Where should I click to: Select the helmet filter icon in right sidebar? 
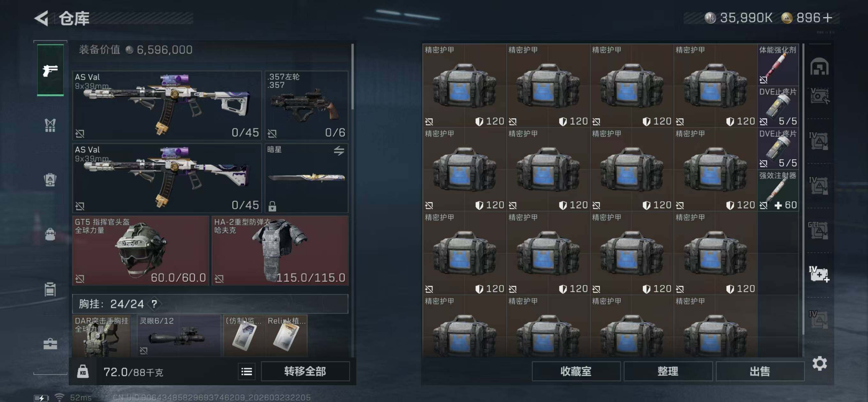coord(819,66)
